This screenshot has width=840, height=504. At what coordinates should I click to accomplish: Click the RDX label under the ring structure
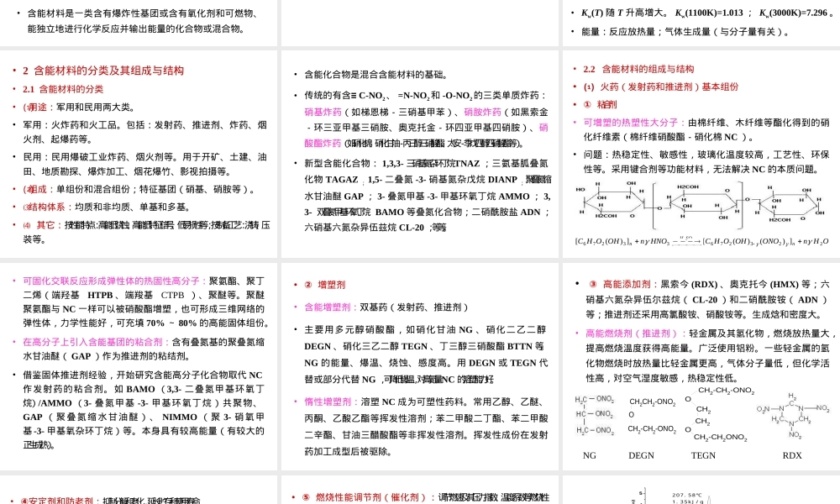tap(792, 456)
